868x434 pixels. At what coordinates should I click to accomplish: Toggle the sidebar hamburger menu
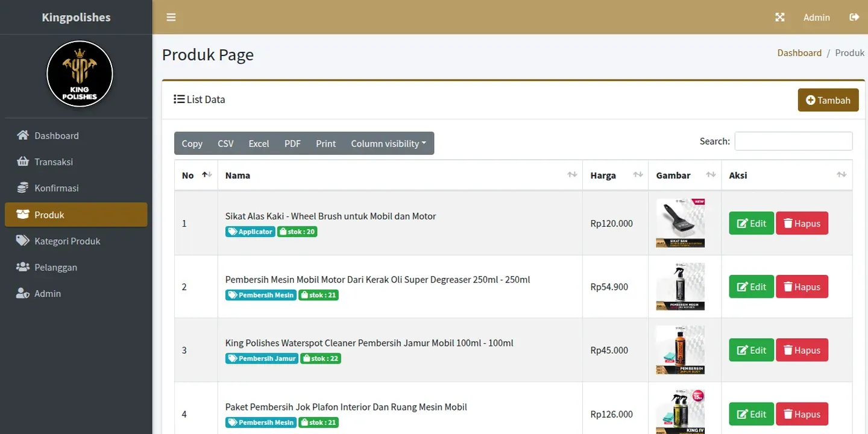(171, 17)
